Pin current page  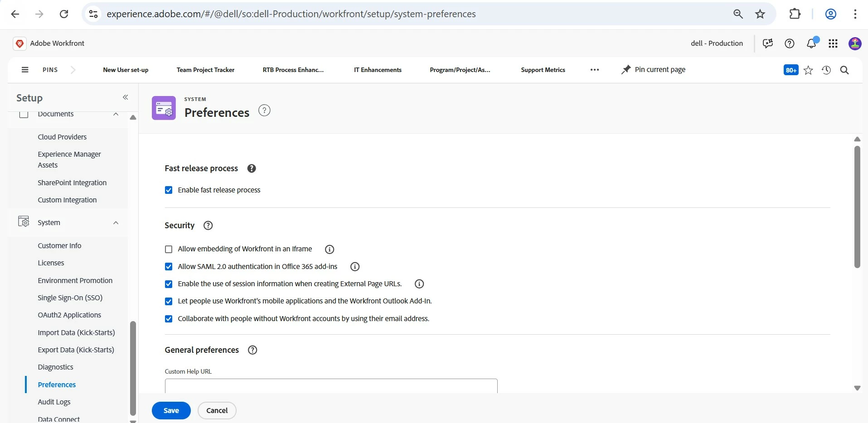[x=653, y=70]
